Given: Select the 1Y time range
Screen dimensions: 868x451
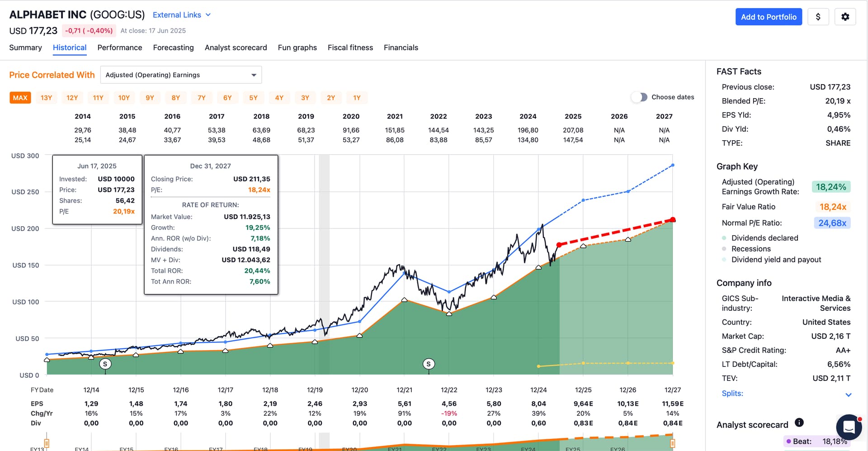Looking at the screenshot, I should 357,98.
